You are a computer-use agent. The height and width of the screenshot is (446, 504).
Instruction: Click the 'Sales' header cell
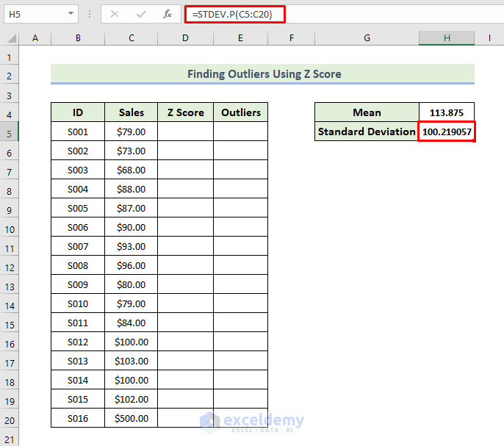131,112
